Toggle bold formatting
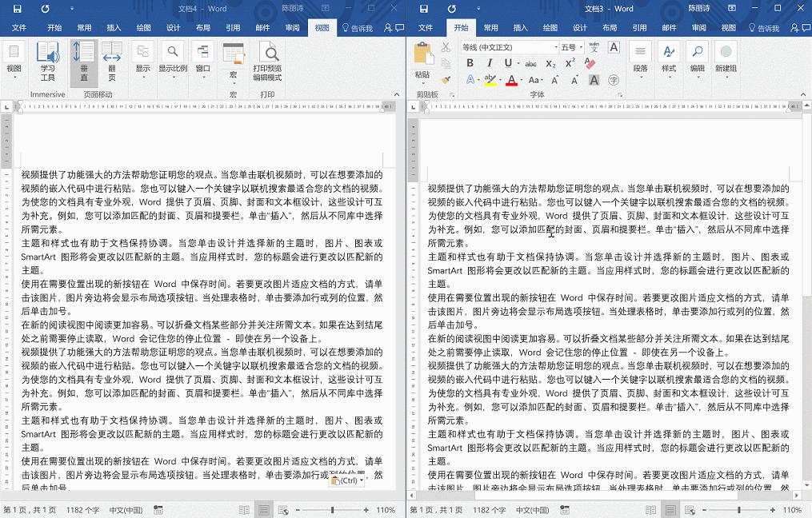 (x=470, y=63)
